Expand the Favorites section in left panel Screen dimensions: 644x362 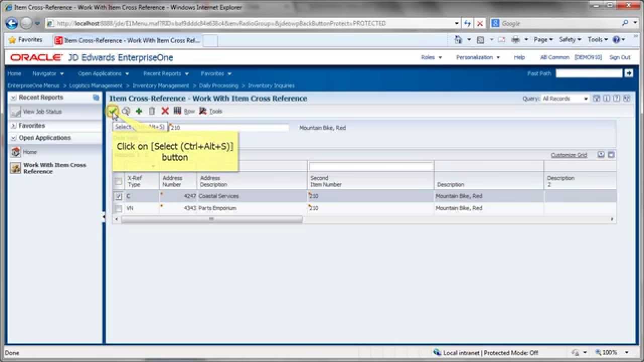[14, 126]
